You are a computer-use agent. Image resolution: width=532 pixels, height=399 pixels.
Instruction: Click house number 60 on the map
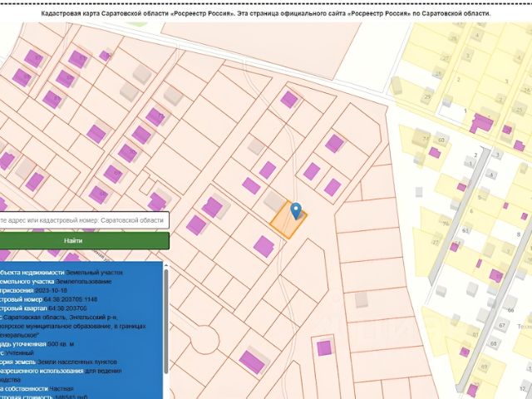441,140
